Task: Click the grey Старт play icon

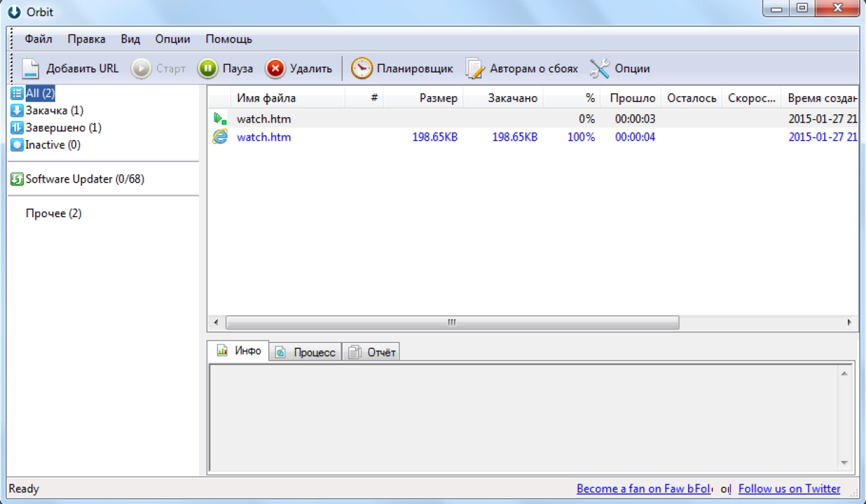Action: 141,68
